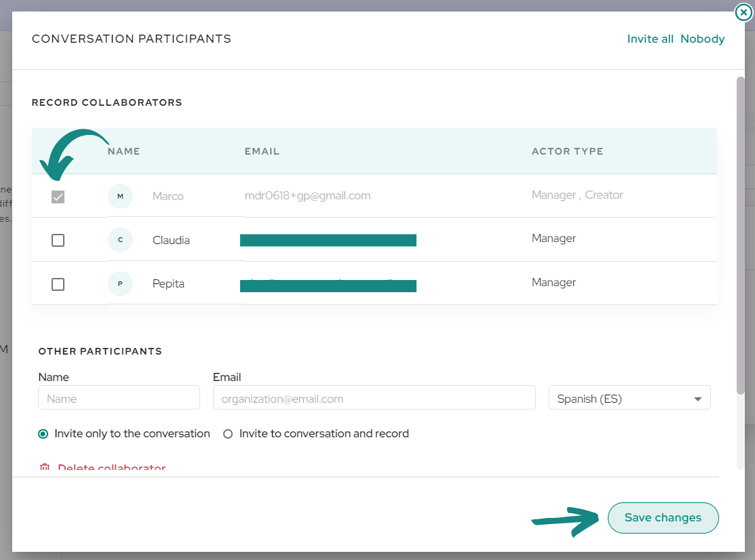Viewport: 755px width, 560px height.
Task: Toggle Marco's checked participant checkbox
Action: coord(58,197)
